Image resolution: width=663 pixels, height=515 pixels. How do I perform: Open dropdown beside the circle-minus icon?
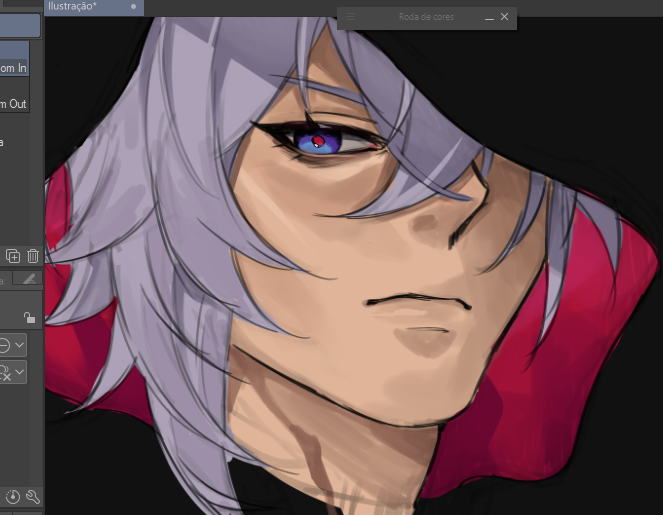[x=19, y=345]
